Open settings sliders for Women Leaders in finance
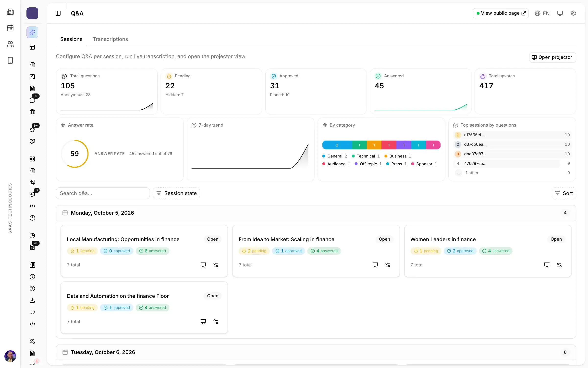The image size is (588, 368). pos(559,265)
